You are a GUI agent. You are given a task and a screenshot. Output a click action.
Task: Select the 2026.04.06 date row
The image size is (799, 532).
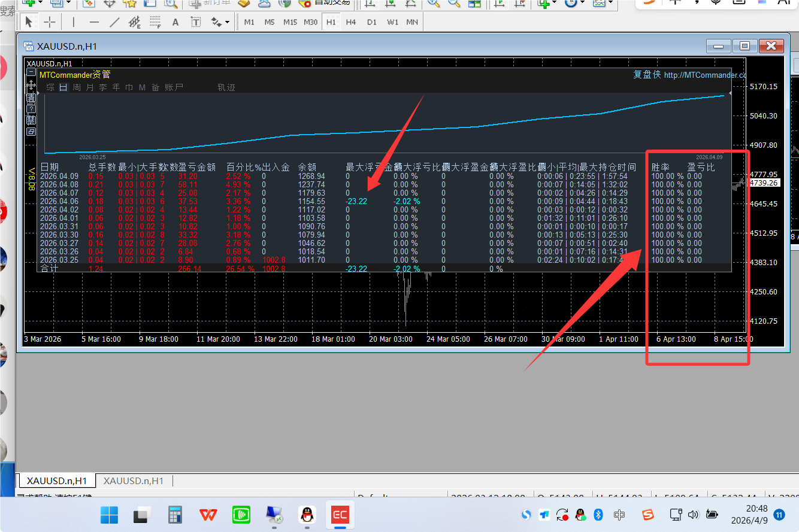[x=59, y=202]
